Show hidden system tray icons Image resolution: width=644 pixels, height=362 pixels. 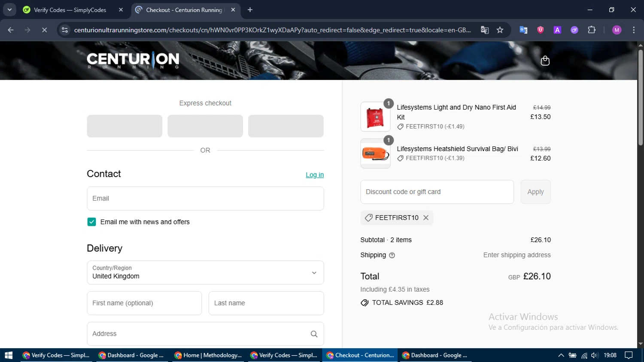click(x=561, y=355)
